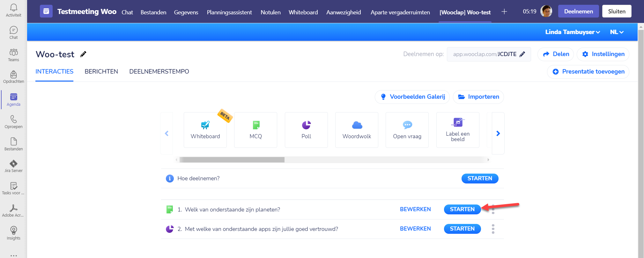Open the Teams sidebar icon
Image resolution: width=644 pixels, height=258 pixels.
13,55
